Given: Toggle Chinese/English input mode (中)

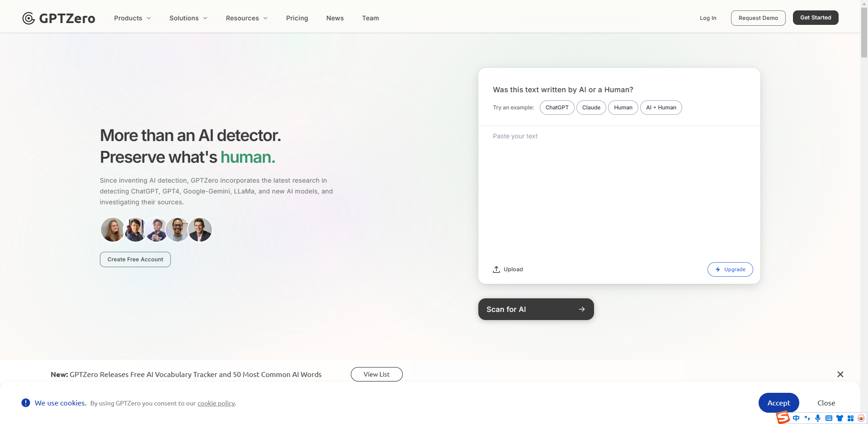Looking at the screenshot, I should click(x=796, y=418).
